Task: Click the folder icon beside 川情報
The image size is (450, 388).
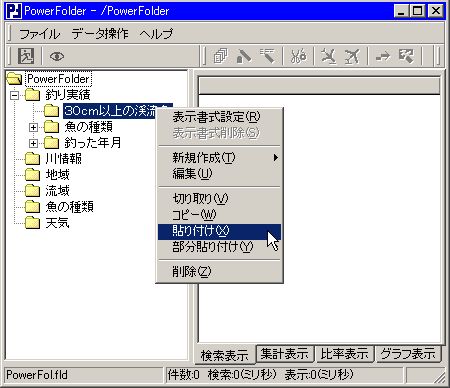Action: (x=32, y=159)
